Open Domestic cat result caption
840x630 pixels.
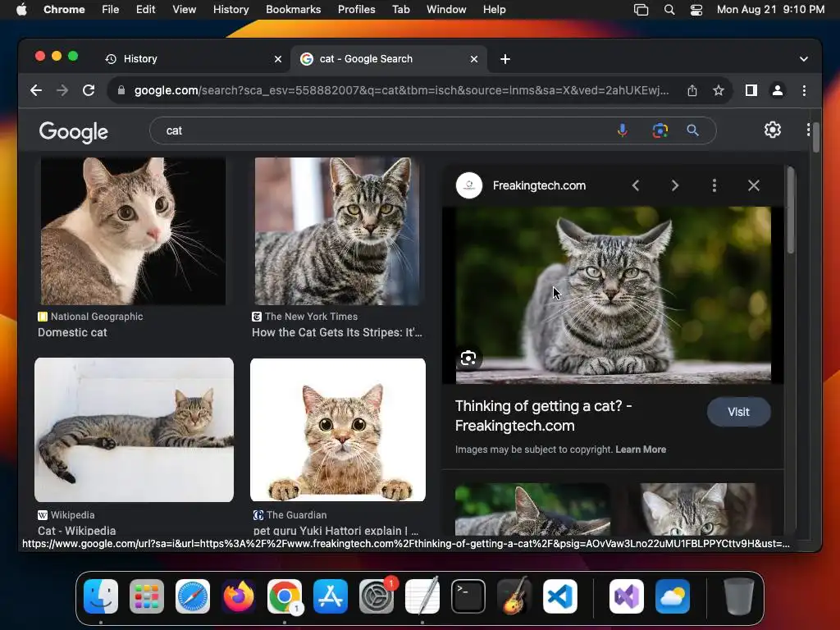tap(72, 332)
